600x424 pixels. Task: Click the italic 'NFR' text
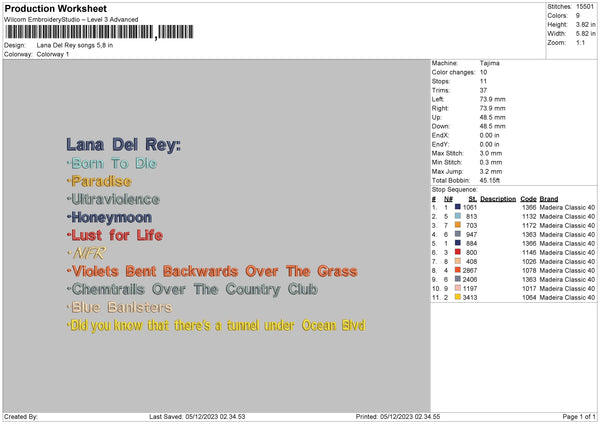coord(89,253)
